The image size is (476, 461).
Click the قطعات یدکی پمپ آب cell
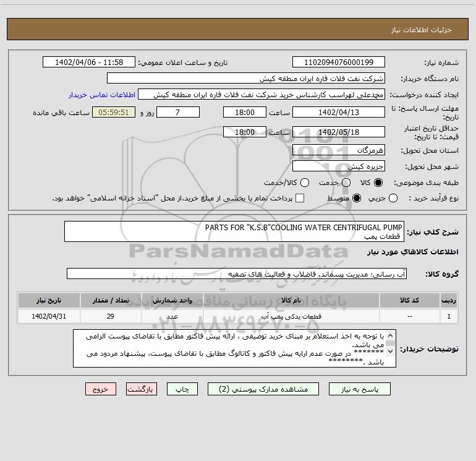click(x=291, y=316)
